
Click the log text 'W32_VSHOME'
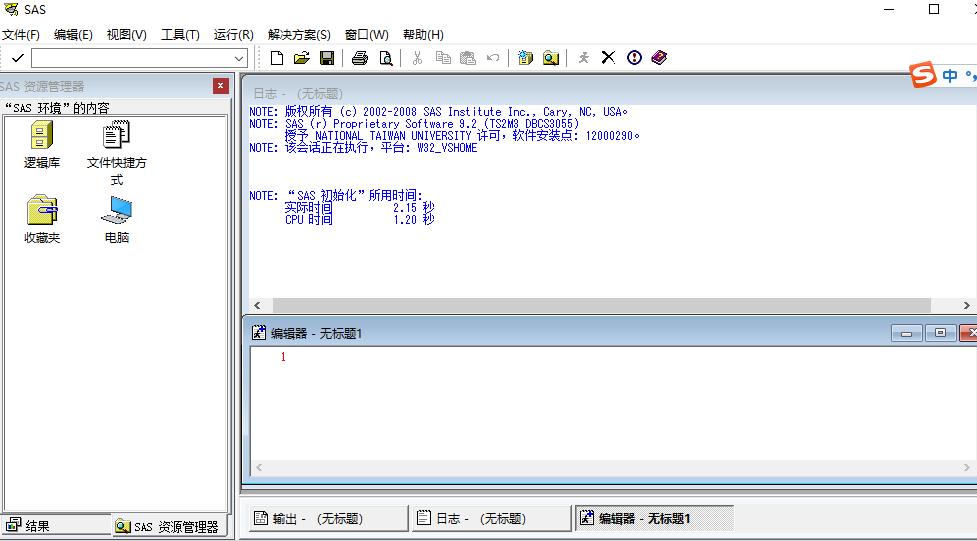coord(447,148)
